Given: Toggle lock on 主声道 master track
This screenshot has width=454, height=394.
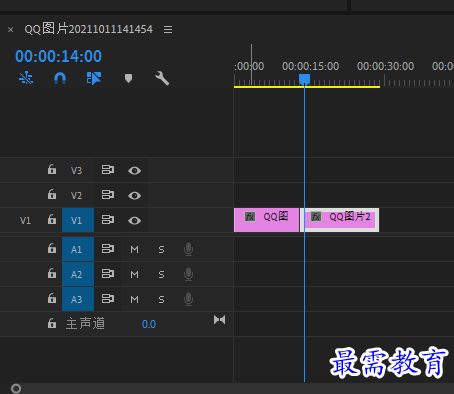Looking at the screenshot, I should (52, 323).
